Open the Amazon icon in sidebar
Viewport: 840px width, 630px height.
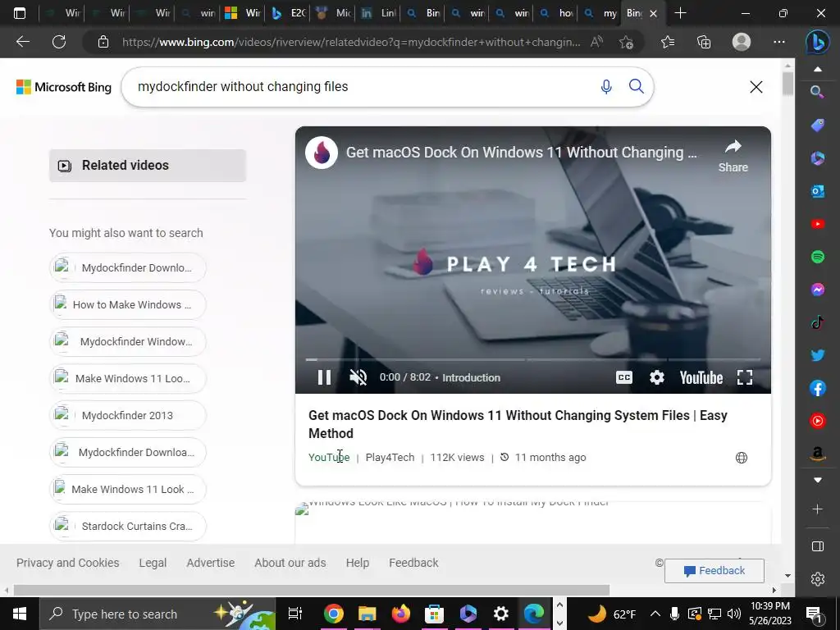point(818,454)
